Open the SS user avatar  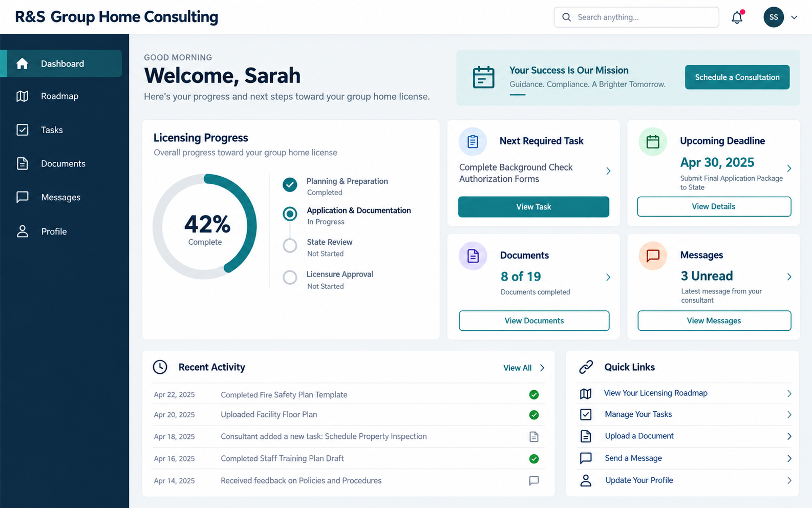[x=774, y=17]
